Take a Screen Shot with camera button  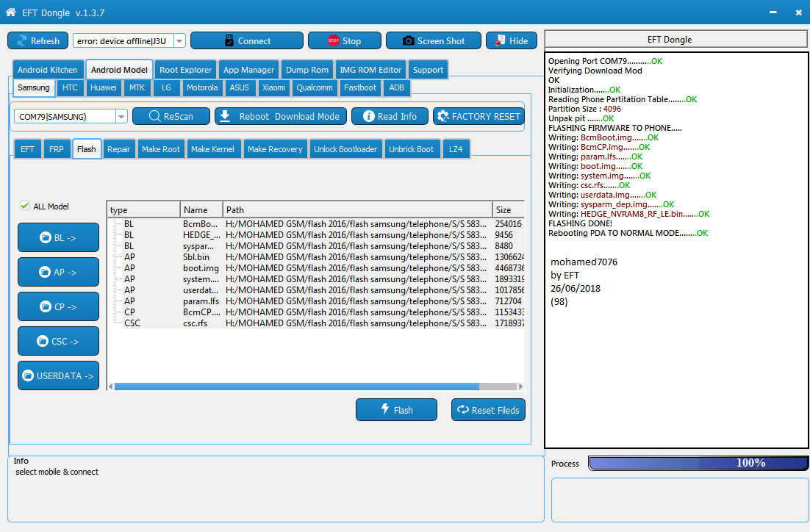434,41
